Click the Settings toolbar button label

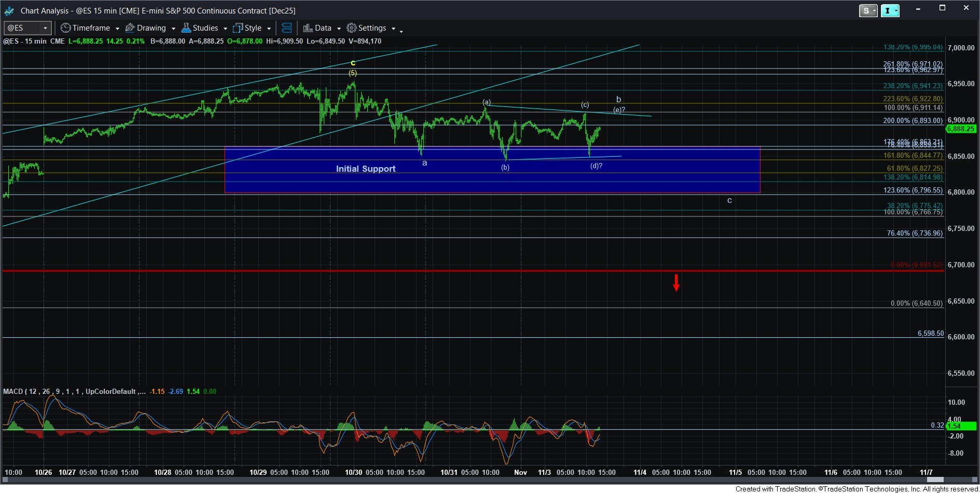(372, 28)
